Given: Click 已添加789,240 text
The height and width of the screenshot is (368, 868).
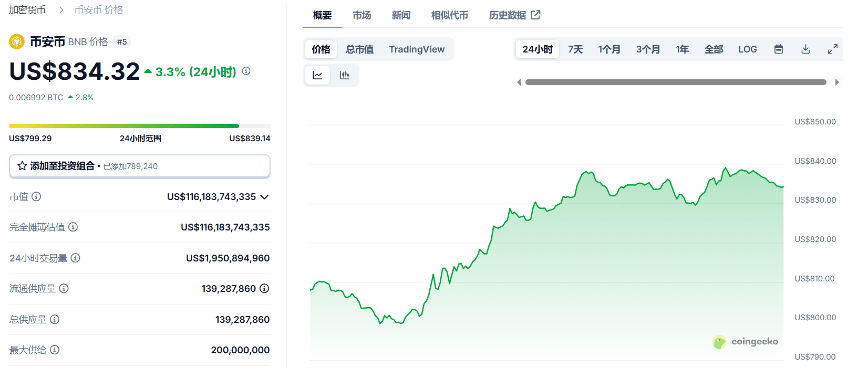Looking at the screenshot, I should pos(130,166).
